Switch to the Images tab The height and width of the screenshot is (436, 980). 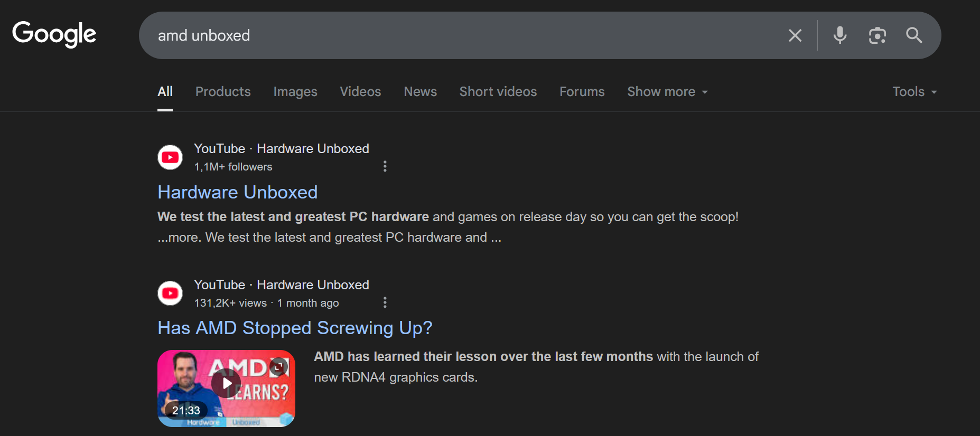click(x=295, y=91)
